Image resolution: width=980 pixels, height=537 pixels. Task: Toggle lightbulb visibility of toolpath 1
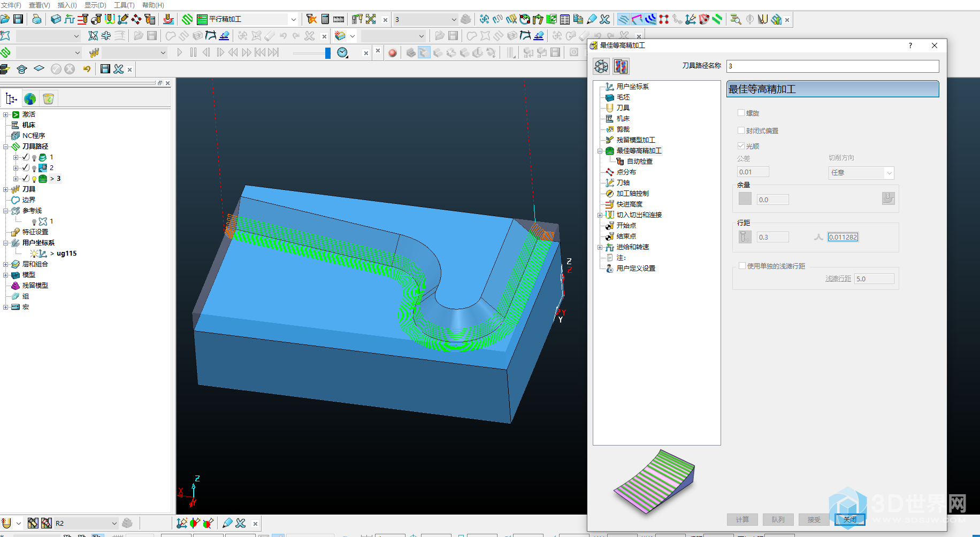coord(34,158)
